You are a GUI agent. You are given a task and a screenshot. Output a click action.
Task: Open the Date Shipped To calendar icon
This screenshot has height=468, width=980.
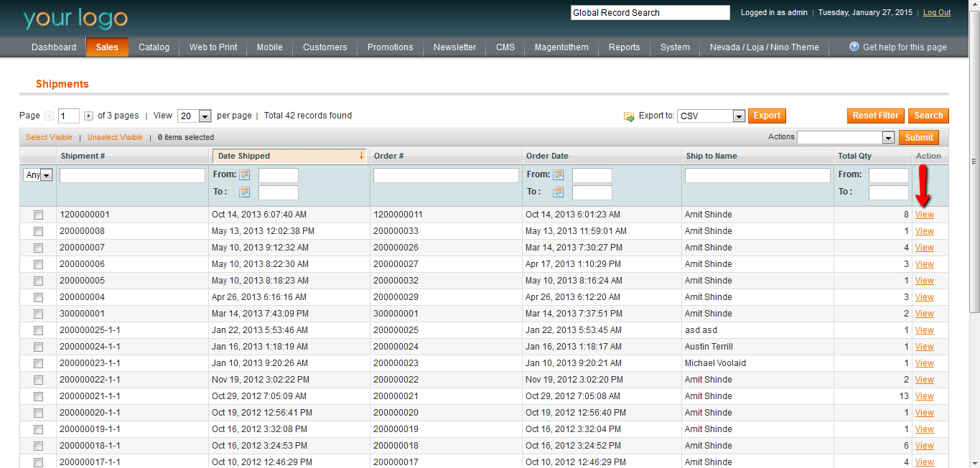coord(245,192)
